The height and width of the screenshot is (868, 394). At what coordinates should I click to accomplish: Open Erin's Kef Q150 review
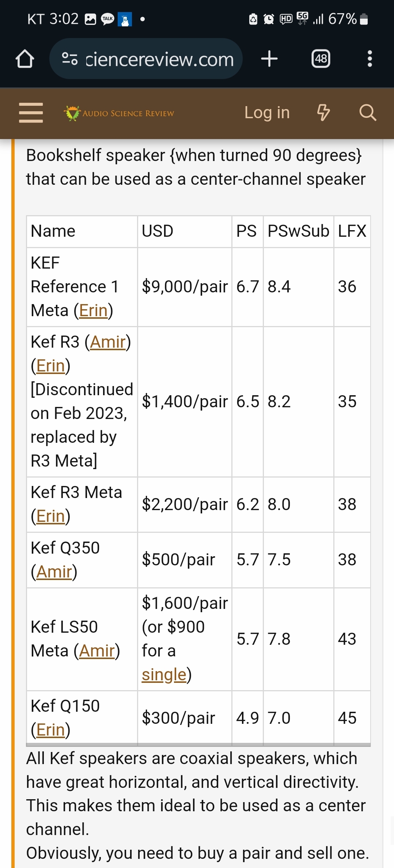coord(50,730)
